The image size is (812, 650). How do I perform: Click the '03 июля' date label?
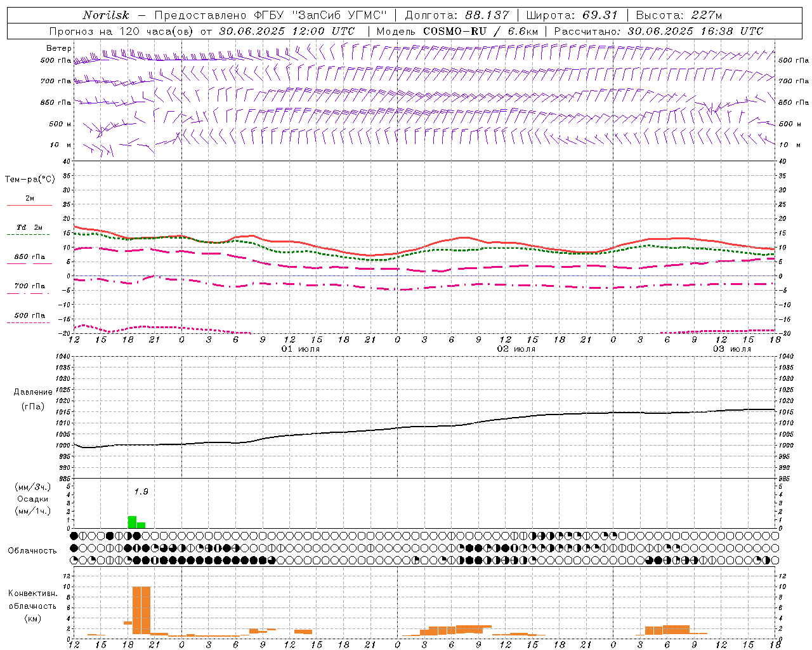(x=732, y=349)
